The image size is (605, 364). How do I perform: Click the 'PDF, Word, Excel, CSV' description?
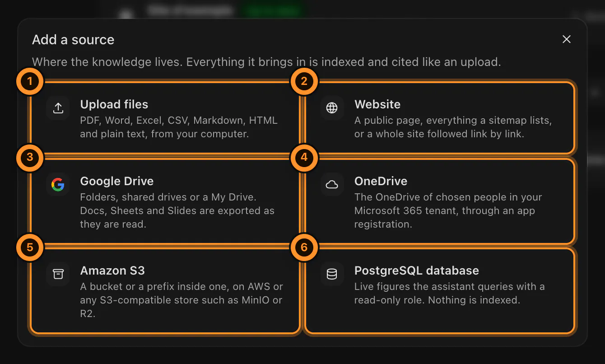coord(179,127)
